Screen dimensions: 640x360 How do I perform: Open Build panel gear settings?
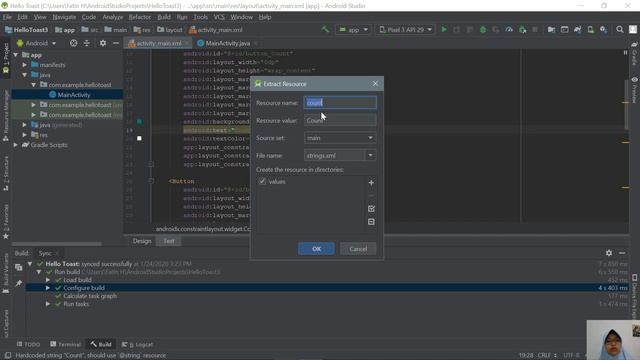[609, 253]
